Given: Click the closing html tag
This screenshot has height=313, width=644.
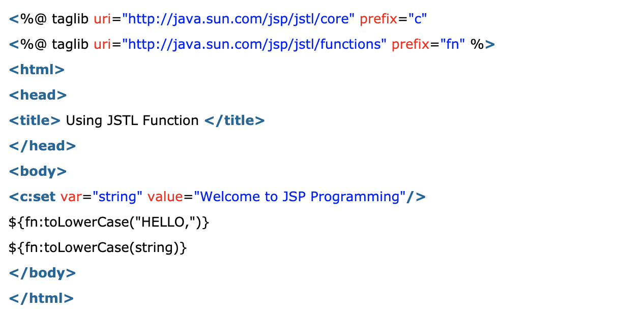Looking at the screenshot, I should pos(41,298).
